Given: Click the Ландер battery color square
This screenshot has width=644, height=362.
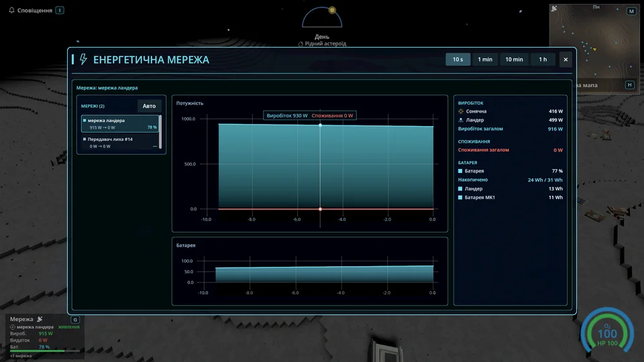Looking at the screenshot, I should pyautogui.click(x=460, y=189).
